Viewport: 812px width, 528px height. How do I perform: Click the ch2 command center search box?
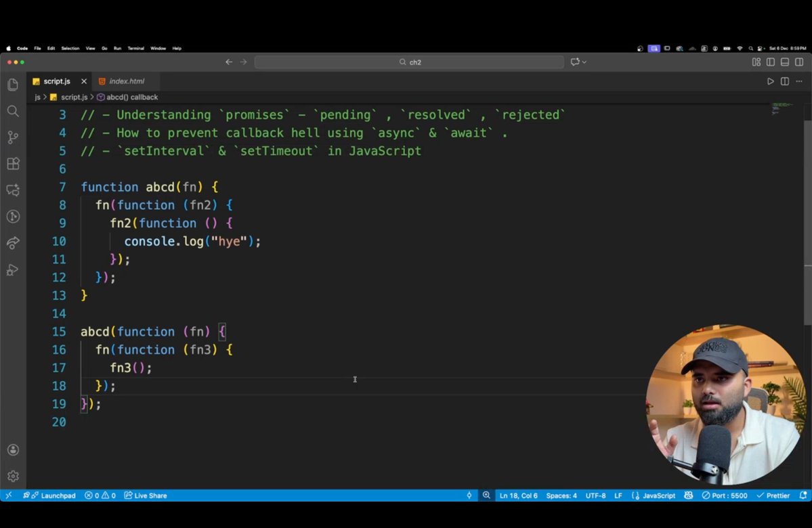pyautogui.click(x=409, y=62)
